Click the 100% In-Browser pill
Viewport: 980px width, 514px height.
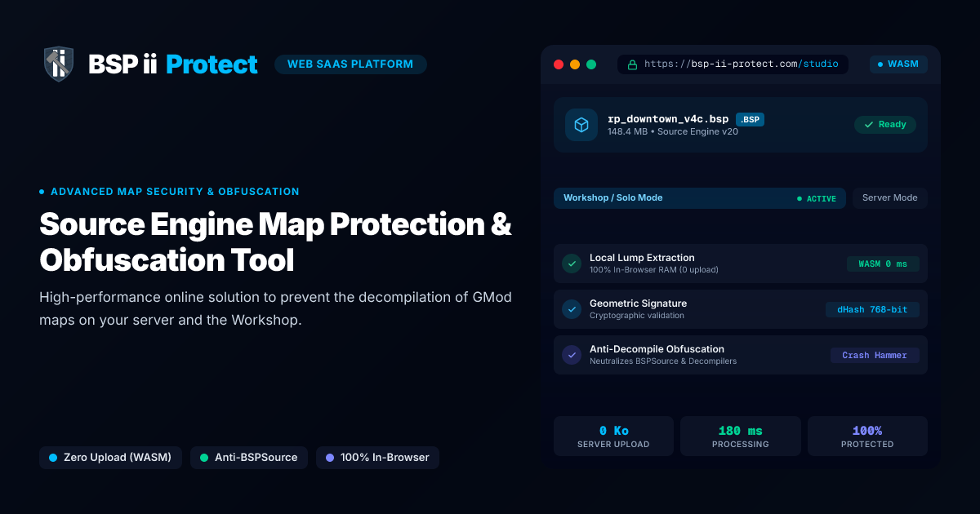377,458
